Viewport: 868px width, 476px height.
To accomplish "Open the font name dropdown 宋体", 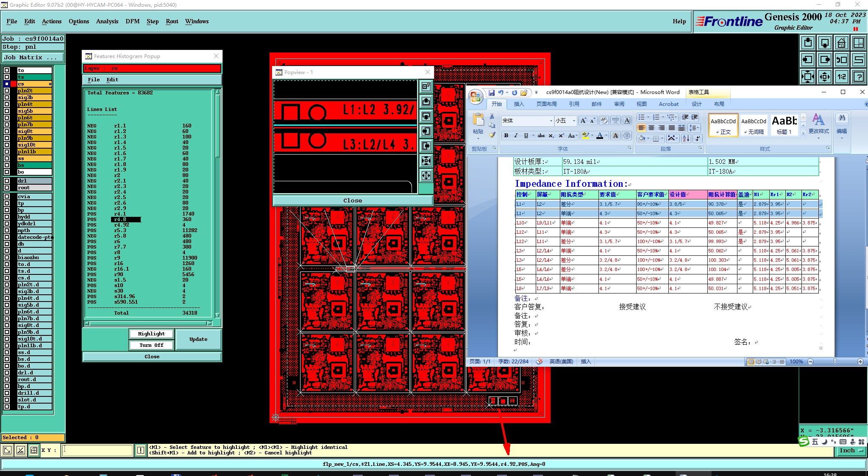I will click(551, 121).
